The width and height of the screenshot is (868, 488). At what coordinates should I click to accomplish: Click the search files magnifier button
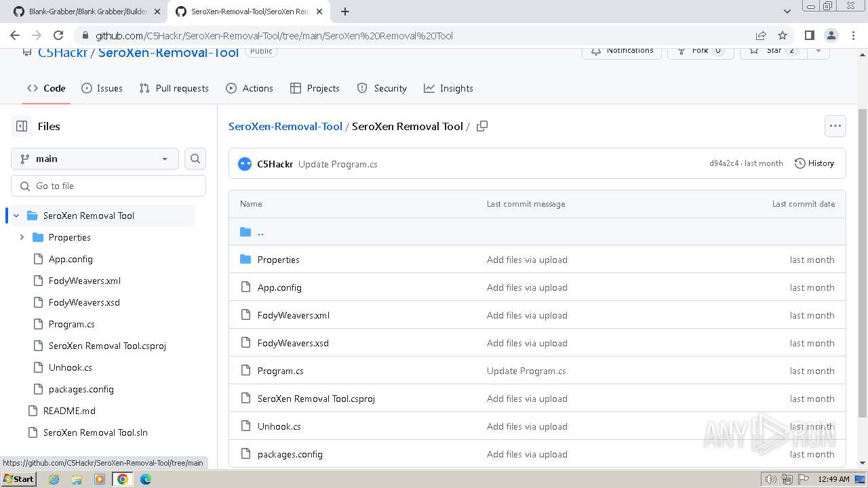coord(195,159)
